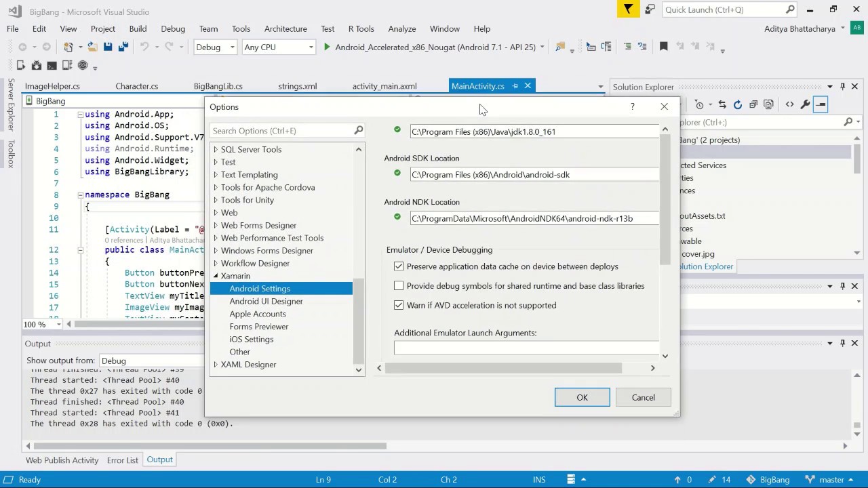Open the Architecture menu
Screen dimensions: 868x488
(x=285, y=28)
